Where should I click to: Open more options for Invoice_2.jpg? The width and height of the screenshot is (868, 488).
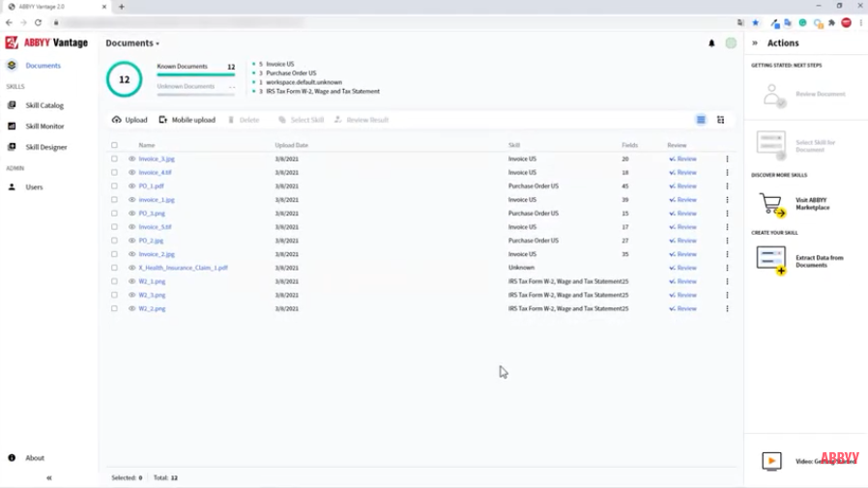(728, 254)
